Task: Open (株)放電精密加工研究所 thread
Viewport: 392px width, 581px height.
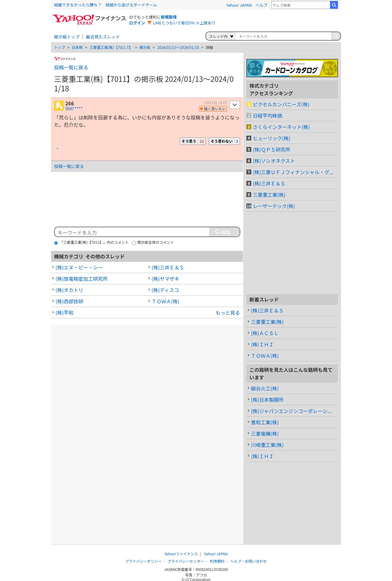Action: coord(82,279)
